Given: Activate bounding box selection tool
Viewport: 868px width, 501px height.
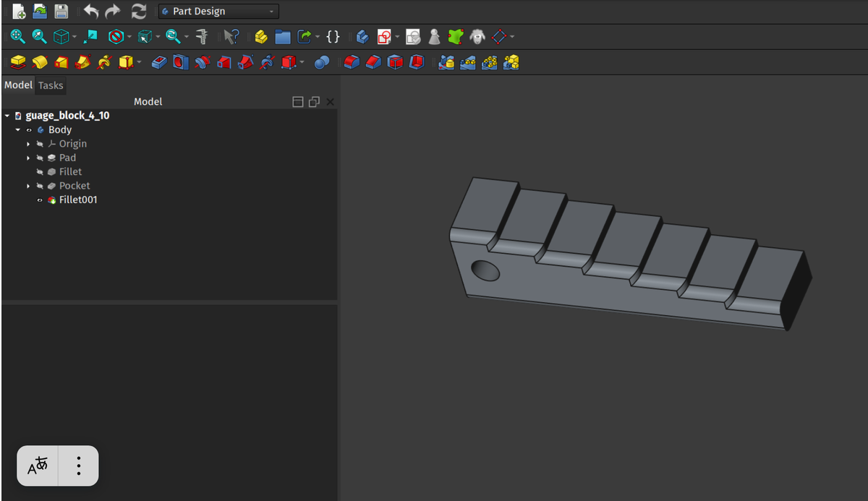Looking at the screenshot, I should coord(145,36).
